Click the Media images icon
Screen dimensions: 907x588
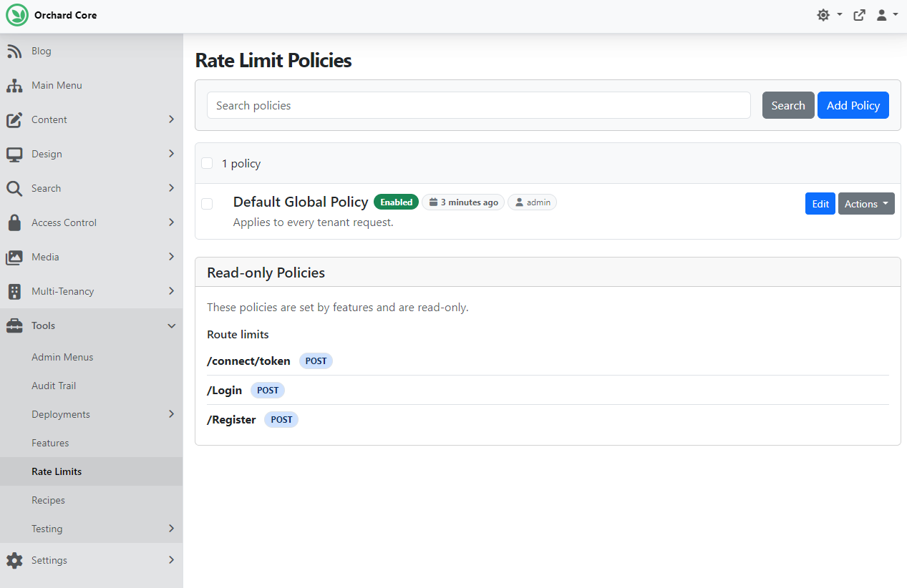point(14,258)
